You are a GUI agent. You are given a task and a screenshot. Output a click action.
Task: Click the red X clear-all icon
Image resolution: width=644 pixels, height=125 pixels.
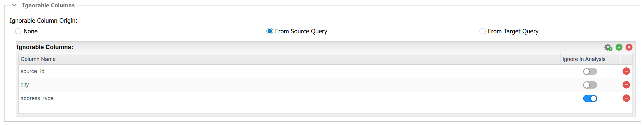click(x=629, y=47)
